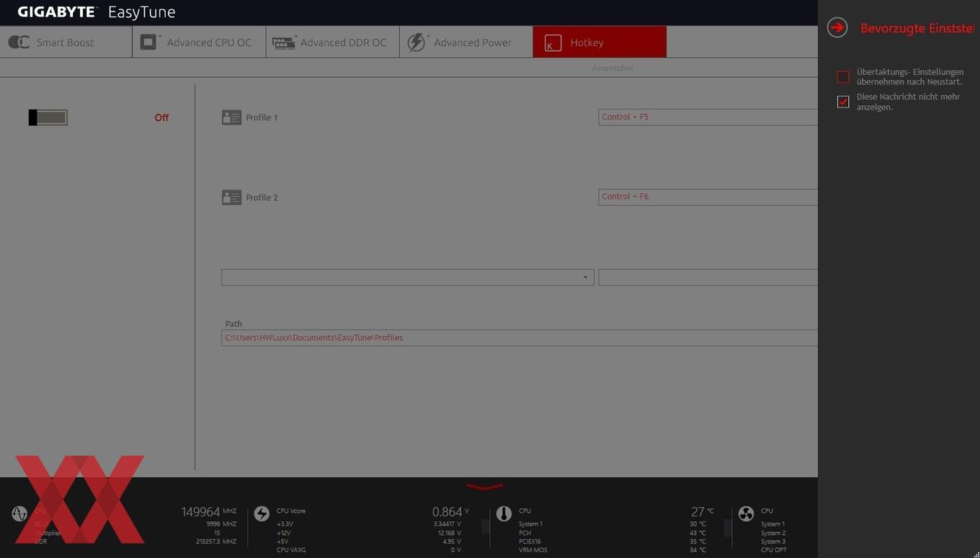Enable Übertaktungs-Einstellungen übernehmen nach Neustart checkbox

pos(843,76)
